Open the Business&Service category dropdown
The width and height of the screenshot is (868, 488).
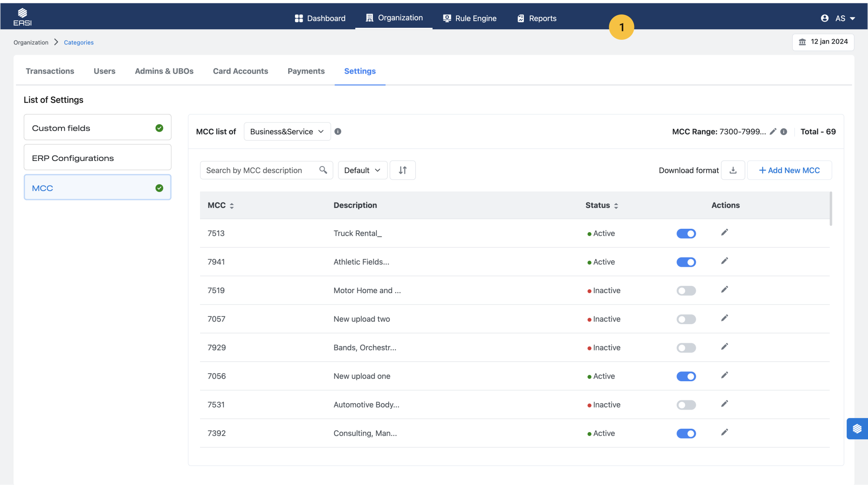[287, 132]
